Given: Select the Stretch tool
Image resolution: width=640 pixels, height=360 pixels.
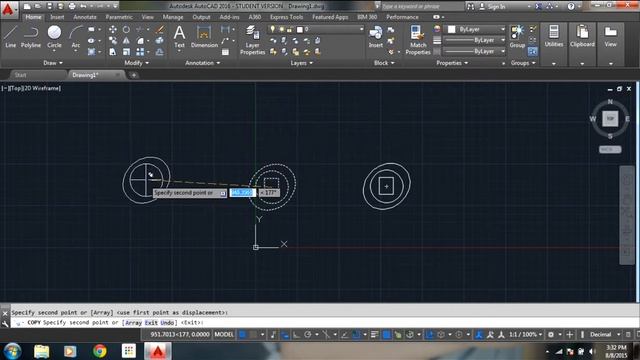Looking at the screenshot, I should [x=113, y=52].
